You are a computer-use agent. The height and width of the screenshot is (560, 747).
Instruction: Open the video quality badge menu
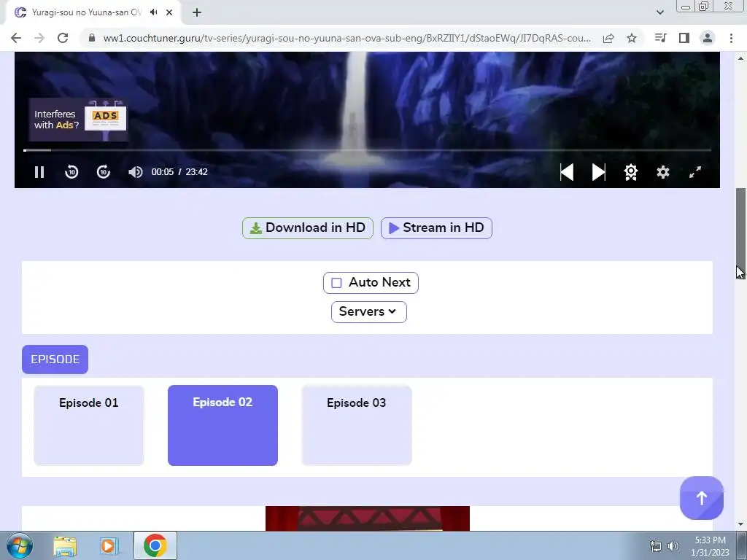click(631, 172)
